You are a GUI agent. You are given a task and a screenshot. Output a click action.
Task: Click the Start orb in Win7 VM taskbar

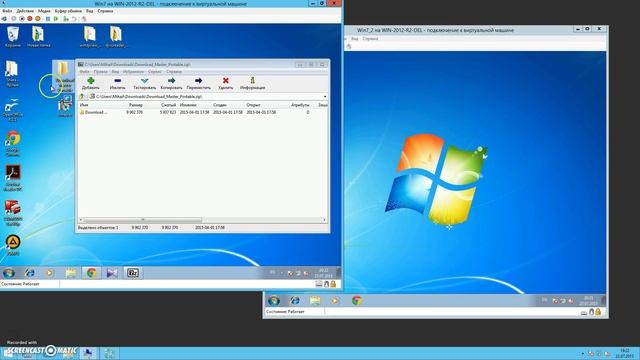(9, 273)
